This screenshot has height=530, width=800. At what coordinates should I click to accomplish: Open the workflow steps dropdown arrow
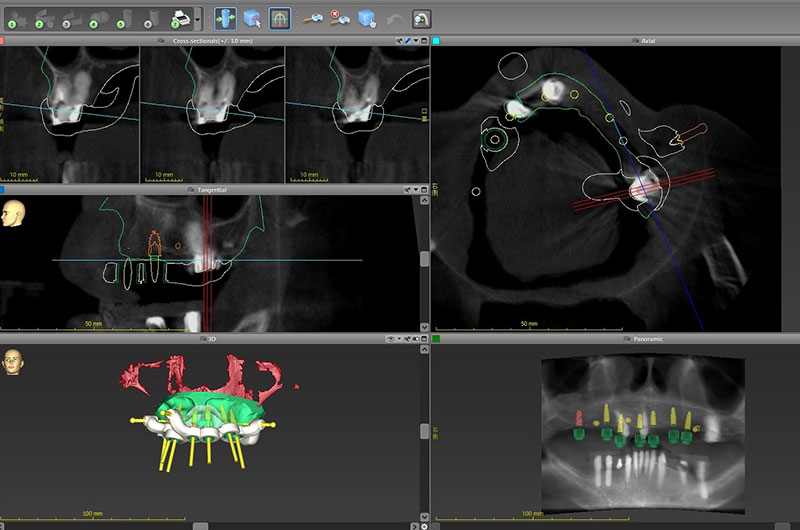(198, 18)
